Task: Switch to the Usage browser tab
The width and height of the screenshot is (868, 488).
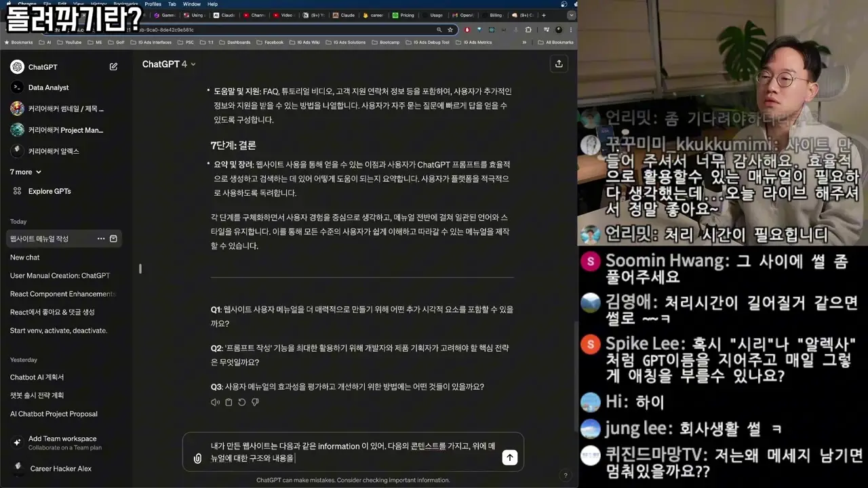Action: click(433, 15)
